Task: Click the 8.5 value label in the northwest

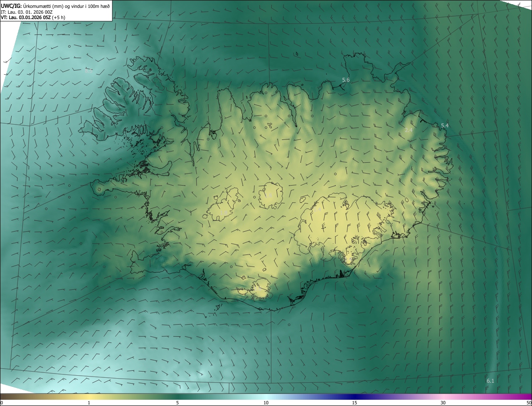Action: [x=89, y=71]
